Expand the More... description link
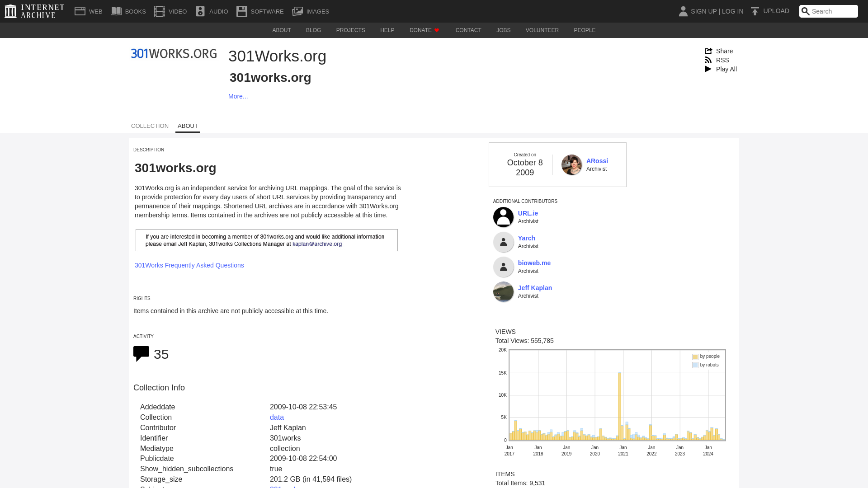The width and height of the screenshot is (868, 488). [x=238, y=96]
